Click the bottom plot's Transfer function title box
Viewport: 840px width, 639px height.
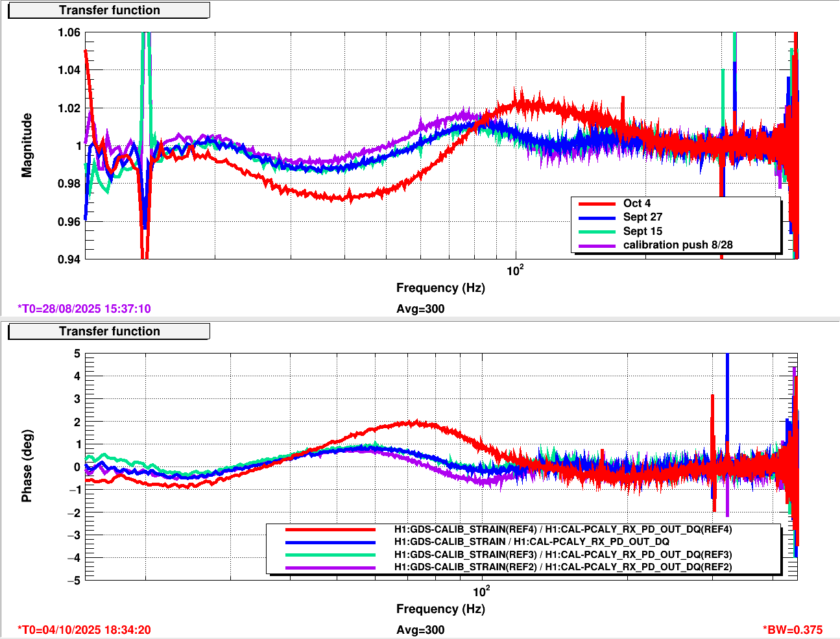109,332
